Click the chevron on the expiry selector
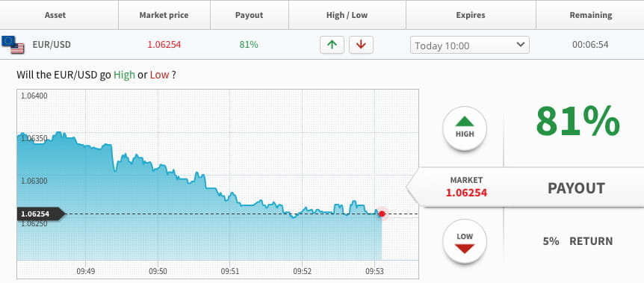644x283 pixels. click(x=520, y=44)
